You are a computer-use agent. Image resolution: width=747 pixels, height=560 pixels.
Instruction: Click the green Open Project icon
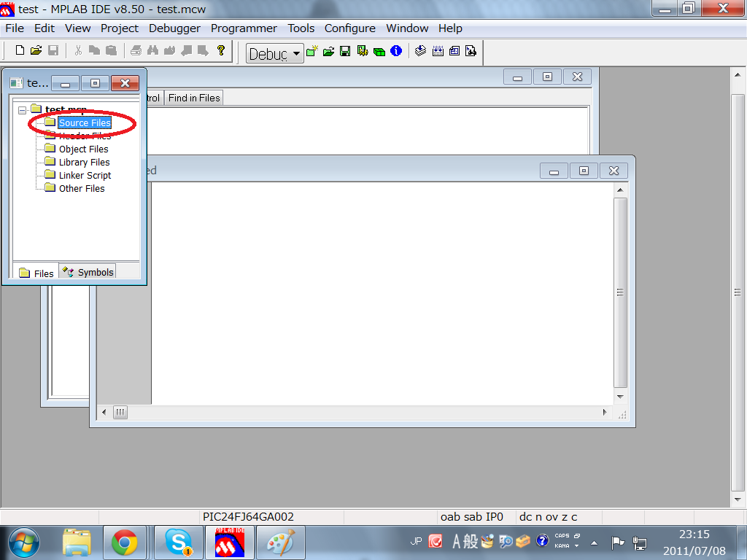click(x=329, y=51)
